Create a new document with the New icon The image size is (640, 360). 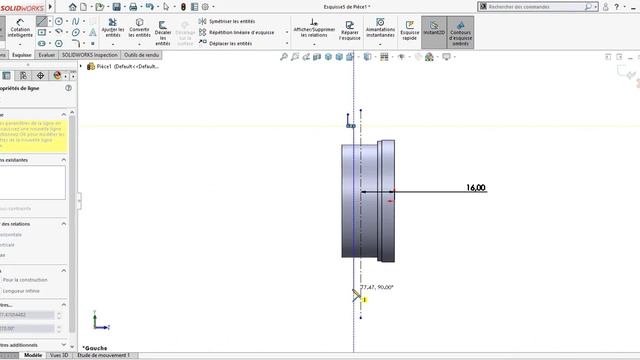[x=83, y=7]
